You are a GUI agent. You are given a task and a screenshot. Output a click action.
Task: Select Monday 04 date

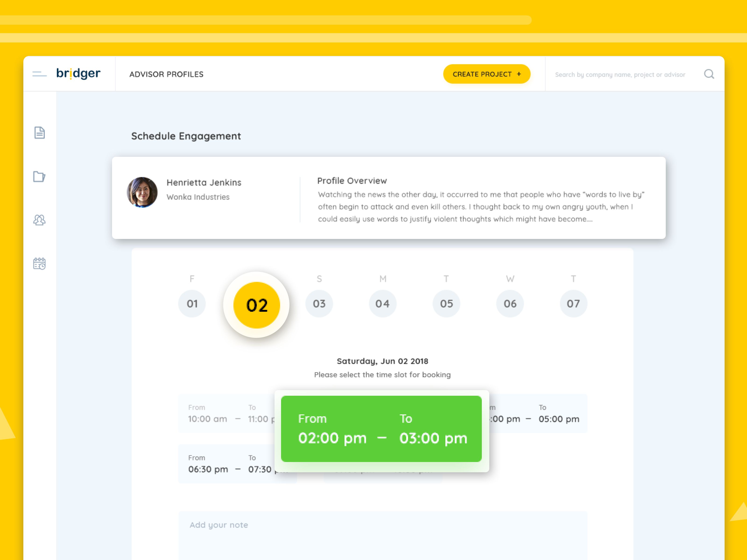pos(383,304)
